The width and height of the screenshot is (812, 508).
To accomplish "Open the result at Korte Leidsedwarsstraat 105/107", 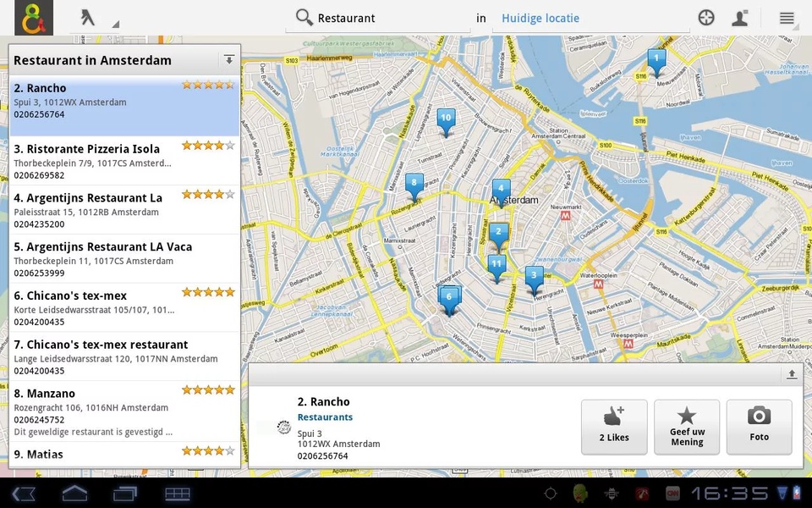I will pos(124,307).
